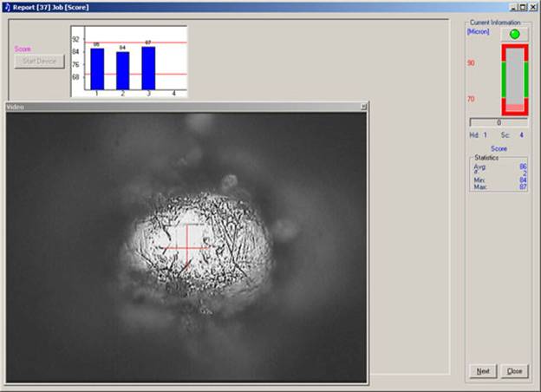Click the green status indicator light
The height and width of the screenshot is (392, 541).
(x=514, y=34)
